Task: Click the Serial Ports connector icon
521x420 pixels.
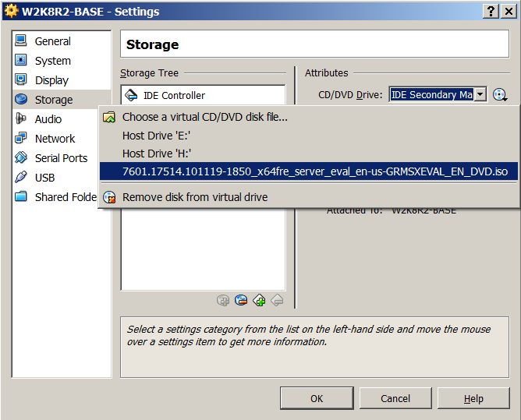Action: point(21,157)
